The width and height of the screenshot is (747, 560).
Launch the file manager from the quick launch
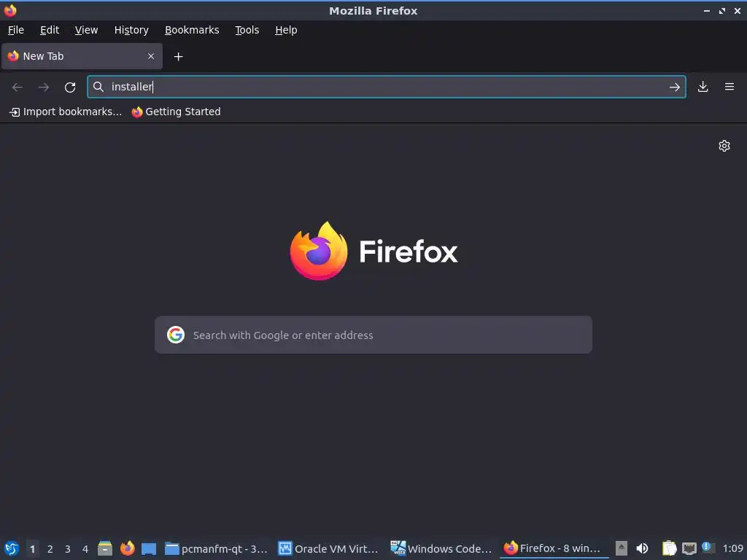105,548
